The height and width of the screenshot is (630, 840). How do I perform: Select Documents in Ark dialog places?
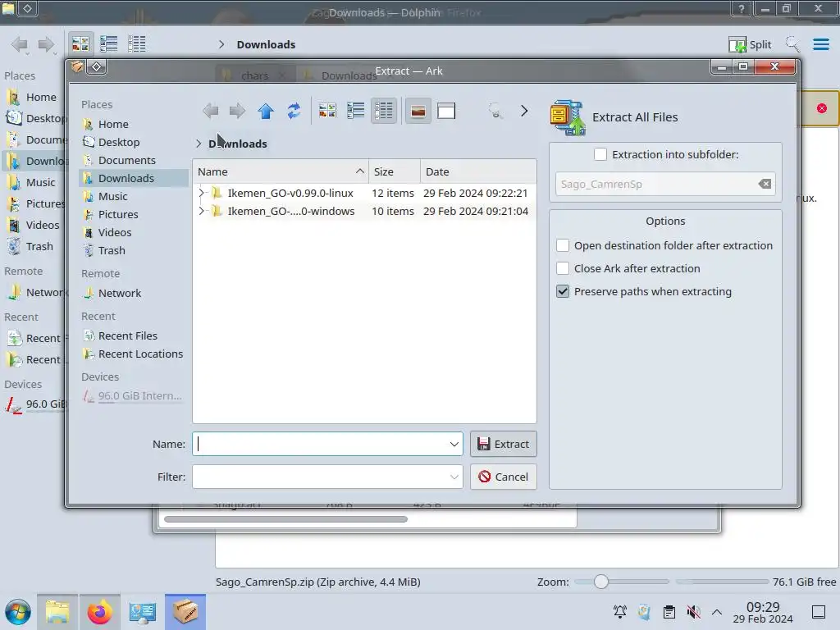(134, 160)
